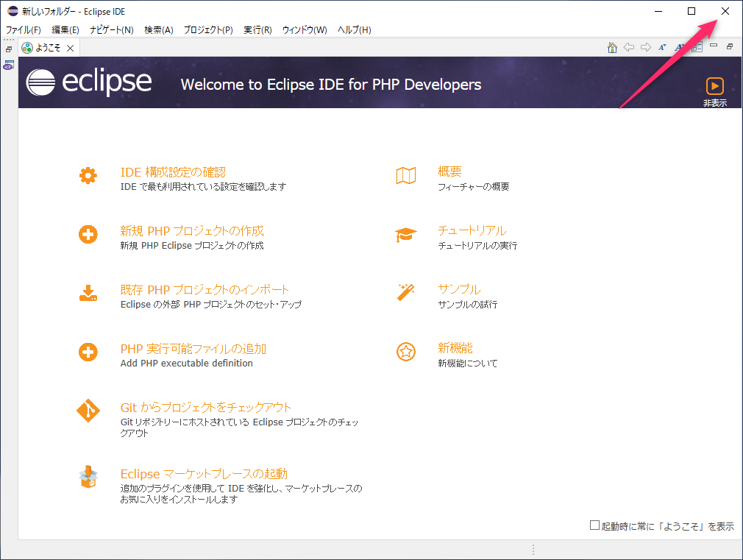The height and width of the screenshot is (560, 743).
Task: Click the Git diamond icon
Action: coord(88,411)
